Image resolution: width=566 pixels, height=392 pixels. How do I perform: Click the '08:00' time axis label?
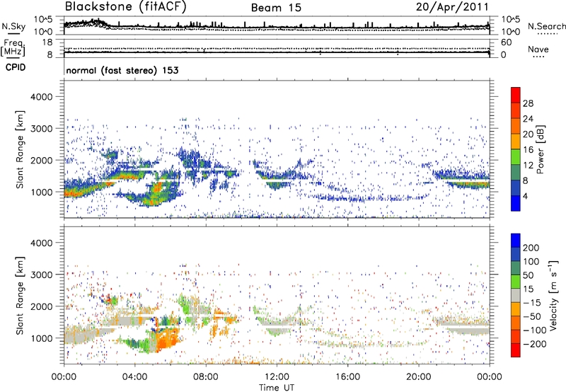pos(206,377)
